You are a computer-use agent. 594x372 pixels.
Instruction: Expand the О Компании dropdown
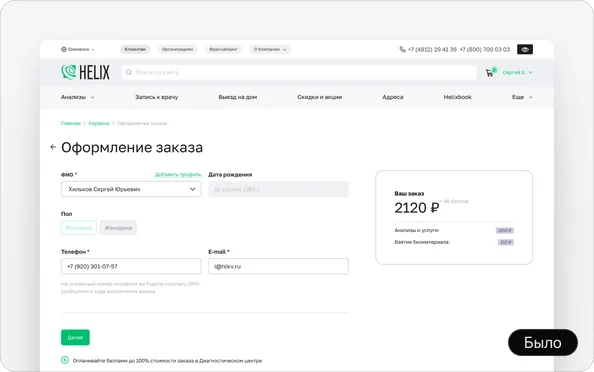270,49
